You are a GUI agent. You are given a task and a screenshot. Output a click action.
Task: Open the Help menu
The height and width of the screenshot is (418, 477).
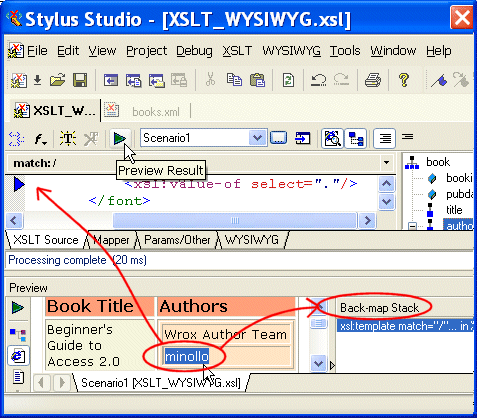tap(439, 51)
